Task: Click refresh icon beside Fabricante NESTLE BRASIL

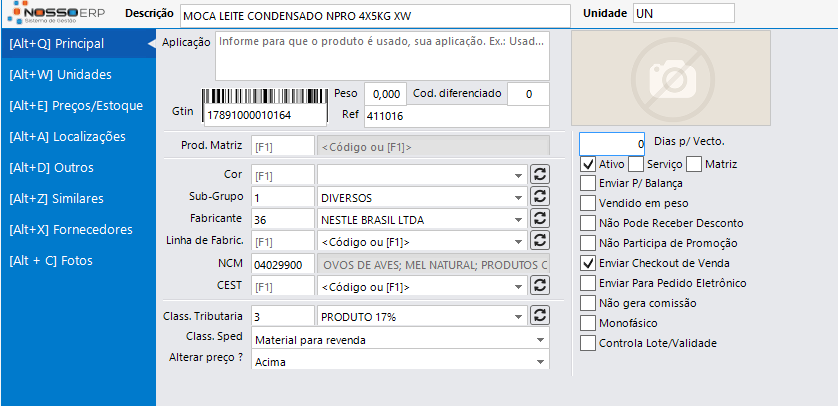Action: coord(541,218)
